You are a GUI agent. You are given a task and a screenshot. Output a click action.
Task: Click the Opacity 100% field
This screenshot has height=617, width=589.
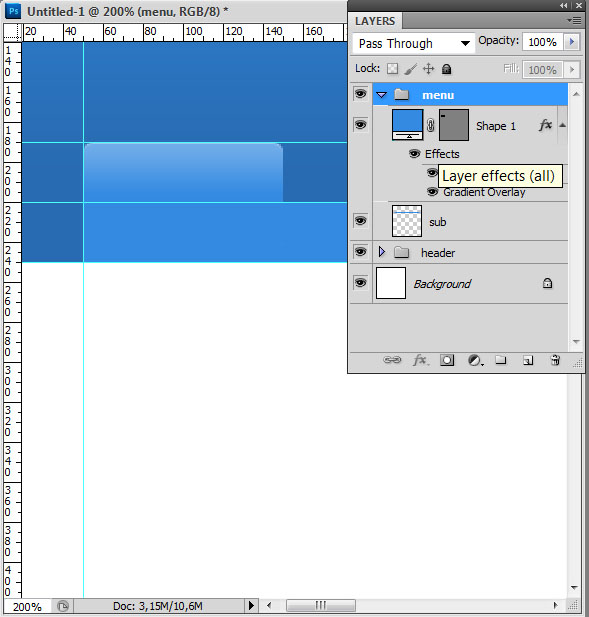[543, 42]
